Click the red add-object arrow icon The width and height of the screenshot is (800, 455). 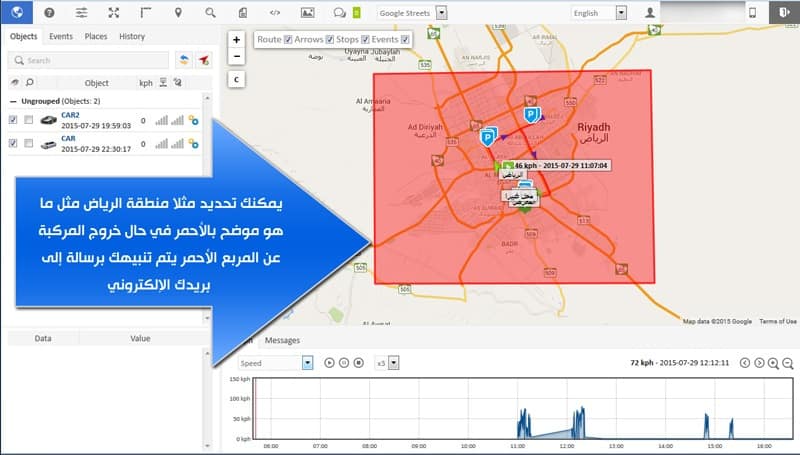click(204, 60)
